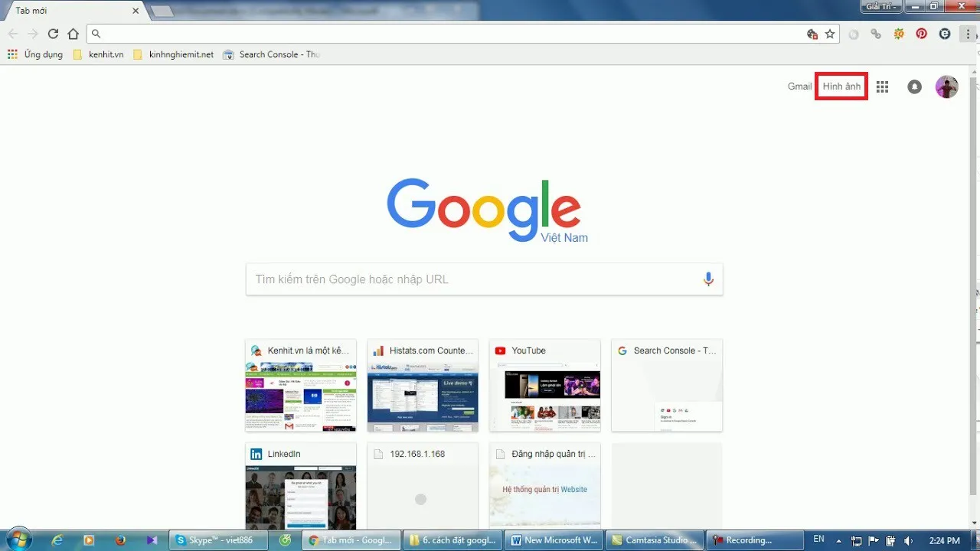Screen dimensions: 980x551
Task: Open the kenhit.vn bookmark
Action: click(97, 54)
